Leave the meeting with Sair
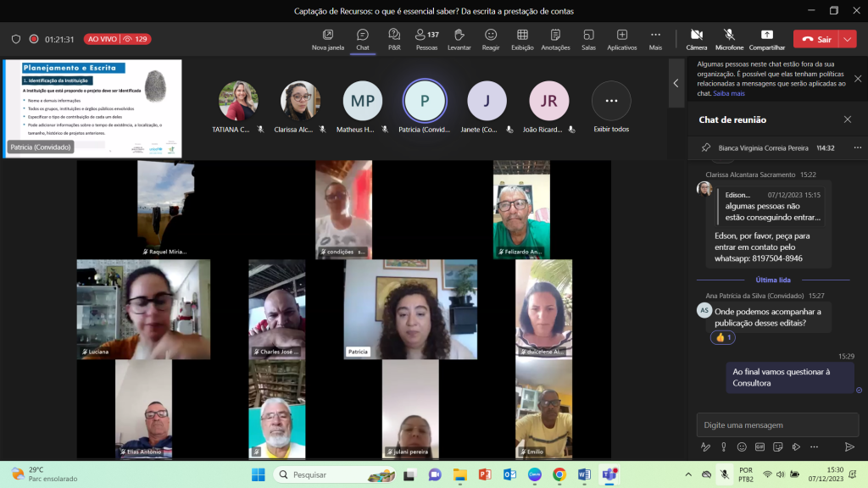 click(816, 39)
